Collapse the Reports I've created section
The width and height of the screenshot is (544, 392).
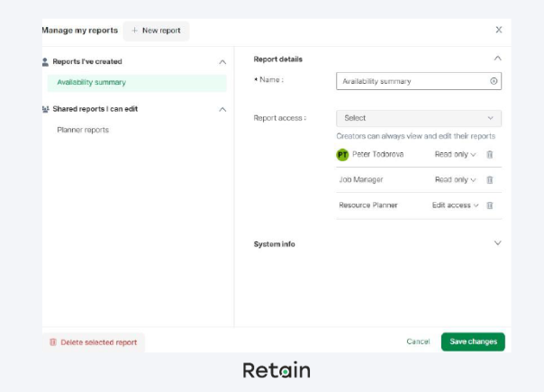222,61
